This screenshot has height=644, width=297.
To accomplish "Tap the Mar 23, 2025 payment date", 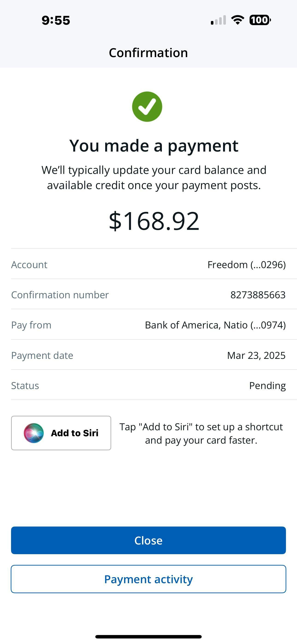I will tap(256, 355).
